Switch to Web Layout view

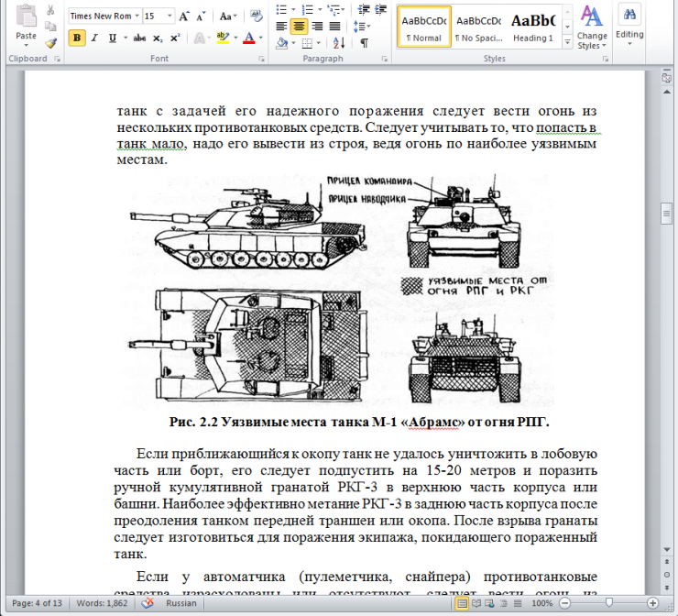[490, 603]
